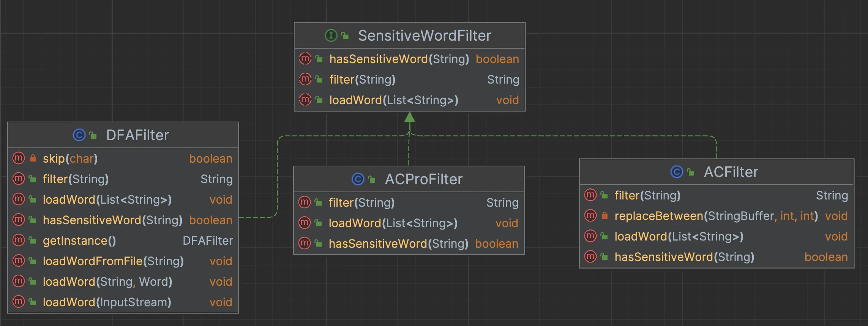Select hasSensitiveWord(String) in DFAFilter

[x=113, y=220]
